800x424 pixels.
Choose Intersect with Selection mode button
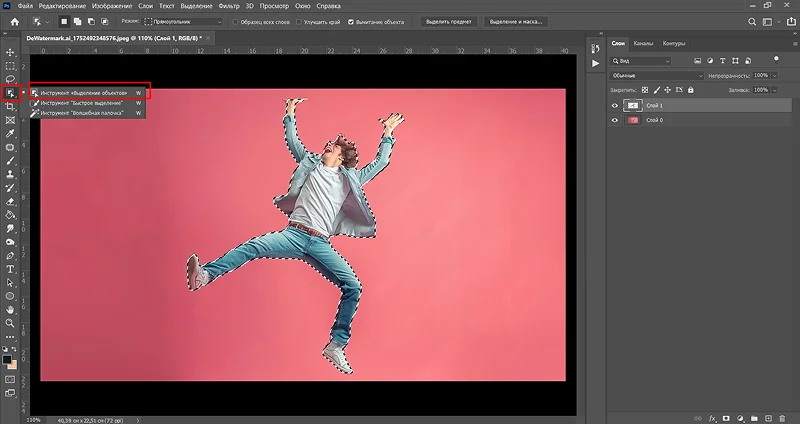(105, 22)
